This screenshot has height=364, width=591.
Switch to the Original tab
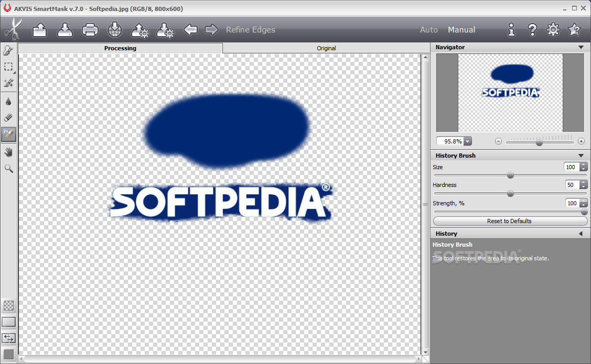[x=326, y=48]
